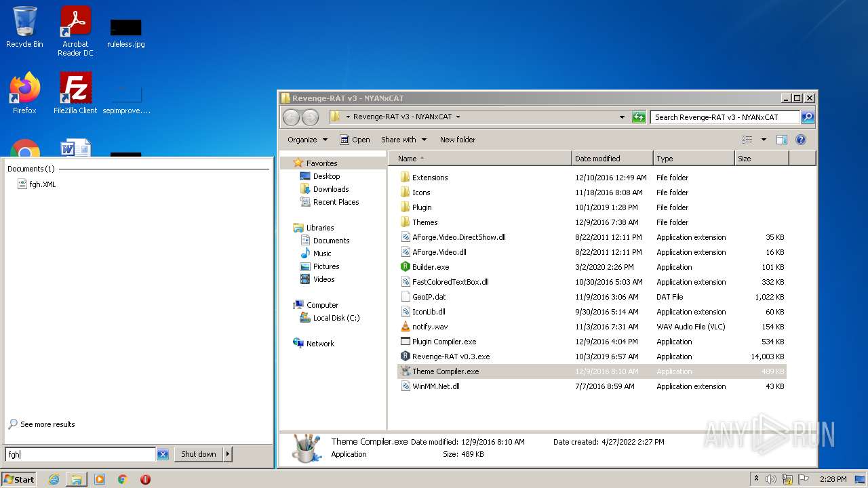Image resolution: width=868 pixels, height=488 pixels.
Task: Click the Start menu search box
Action: [x=81, y=454]
